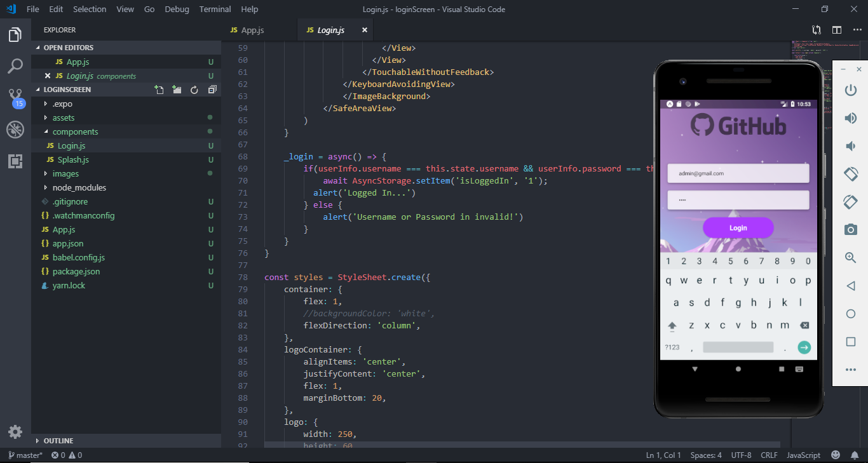
Task: Open the Selection menu
Action: click(90, 9)
